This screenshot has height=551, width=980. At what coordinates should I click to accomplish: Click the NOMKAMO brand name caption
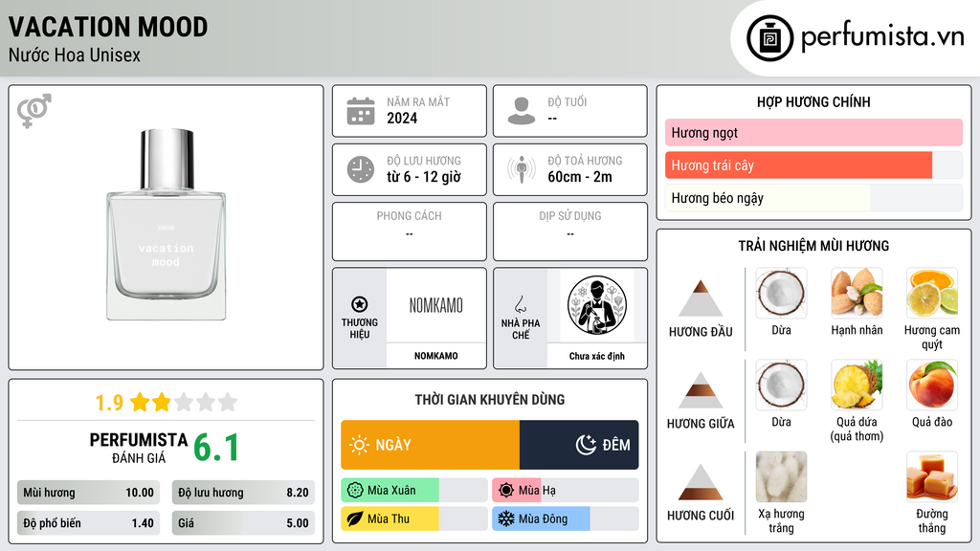click(436, 356)
